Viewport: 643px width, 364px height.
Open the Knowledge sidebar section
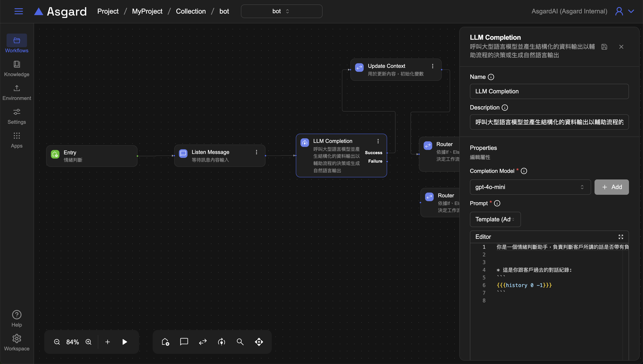[17, 68]
